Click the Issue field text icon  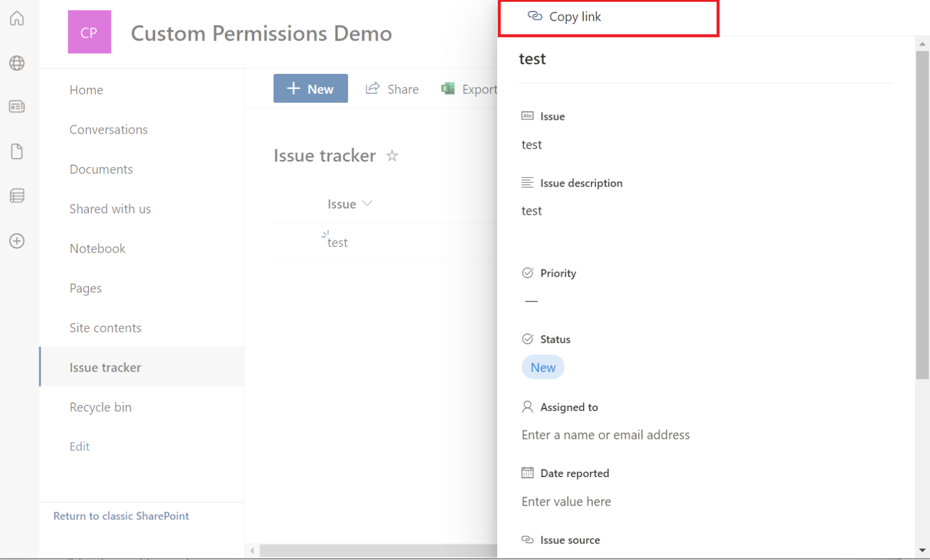click(527, 116)
